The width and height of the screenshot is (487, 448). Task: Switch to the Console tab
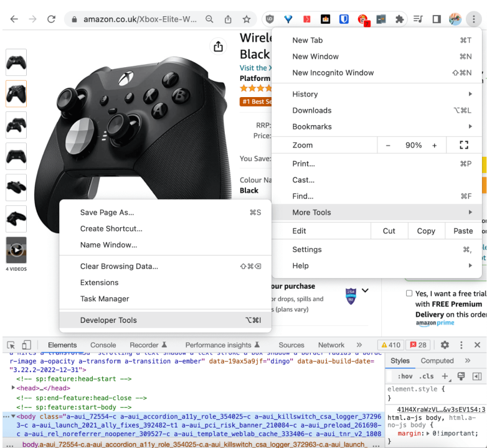[103, 345]
